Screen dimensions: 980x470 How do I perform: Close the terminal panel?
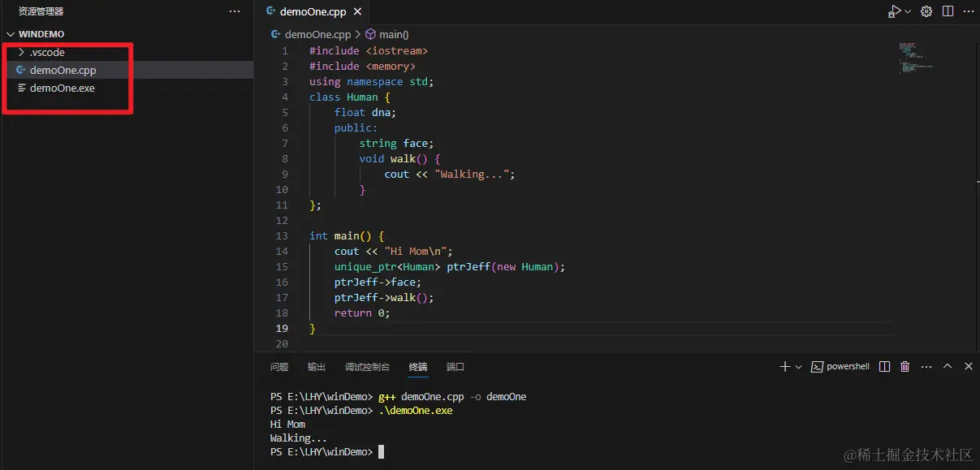pyautogui.click(x=968, y=367)
